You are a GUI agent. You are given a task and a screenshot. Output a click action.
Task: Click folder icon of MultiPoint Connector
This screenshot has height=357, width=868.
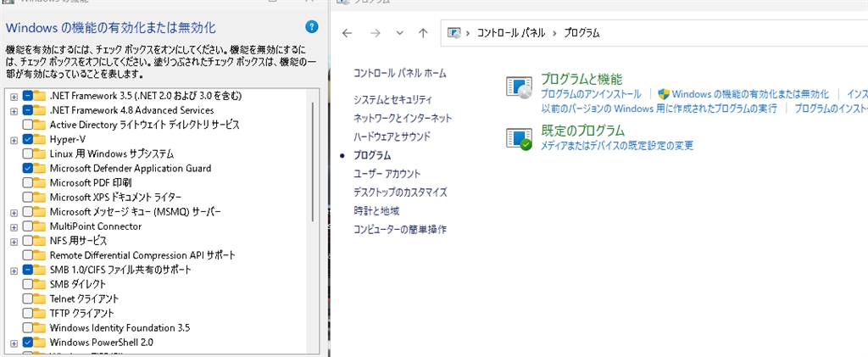coord(39,226)
